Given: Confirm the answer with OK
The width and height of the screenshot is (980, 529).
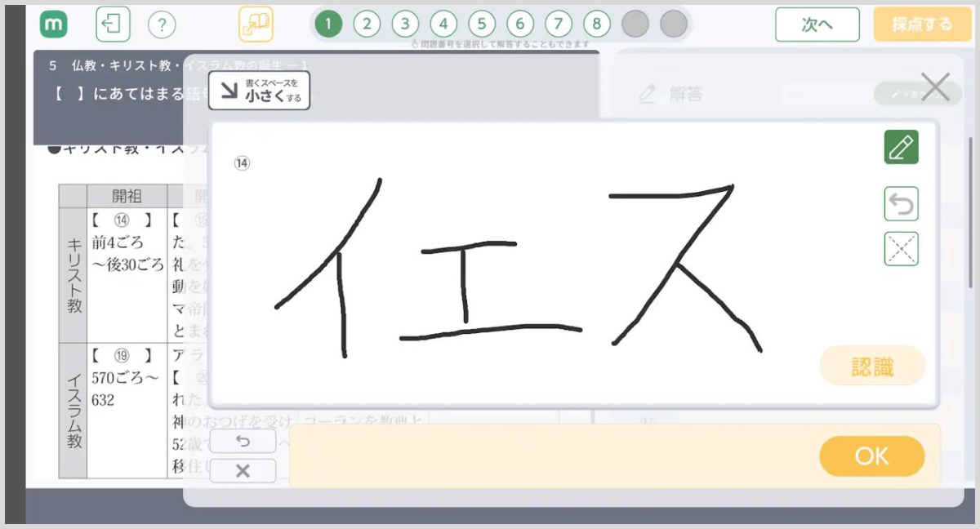Looking at the screenshot, I should (x=872, y=456).
